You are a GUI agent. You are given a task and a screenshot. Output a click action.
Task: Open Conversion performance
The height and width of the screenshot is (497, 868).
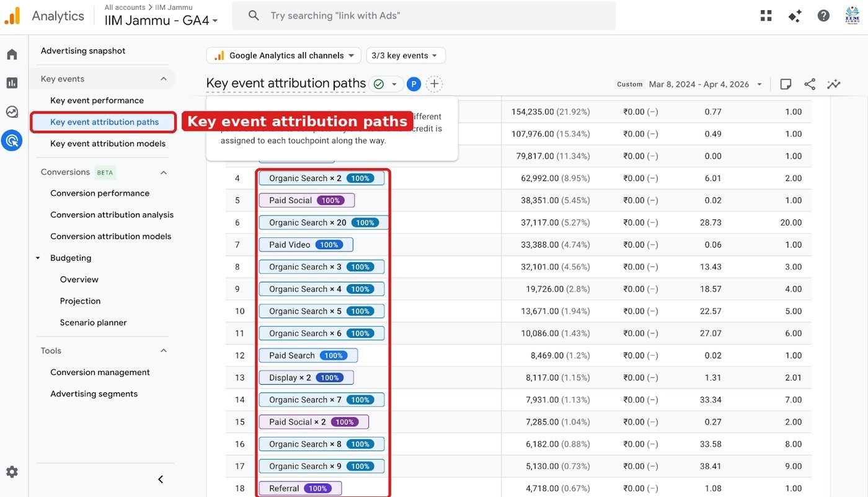tap(100, 193)
